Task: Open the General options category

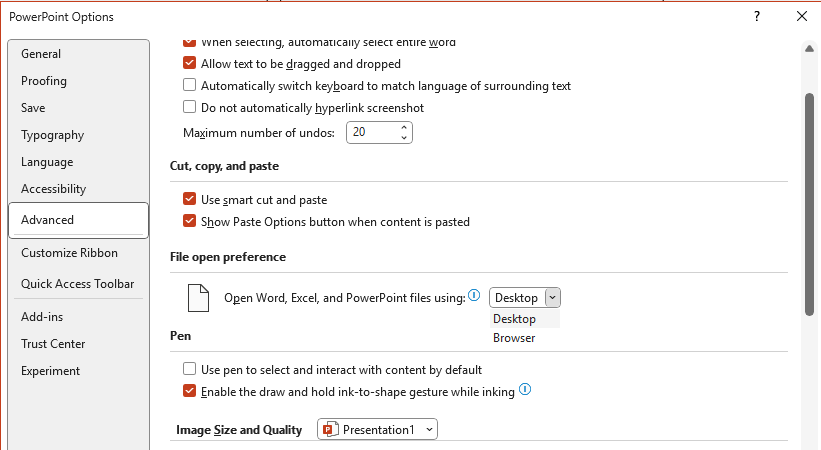Action: 79,54
